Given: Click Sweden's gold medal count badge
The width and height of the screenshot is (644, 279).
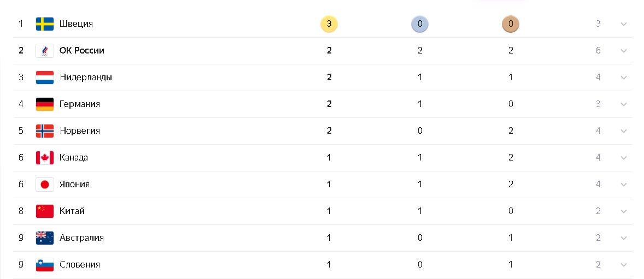Looking at the screenshot, I should 329,24.
